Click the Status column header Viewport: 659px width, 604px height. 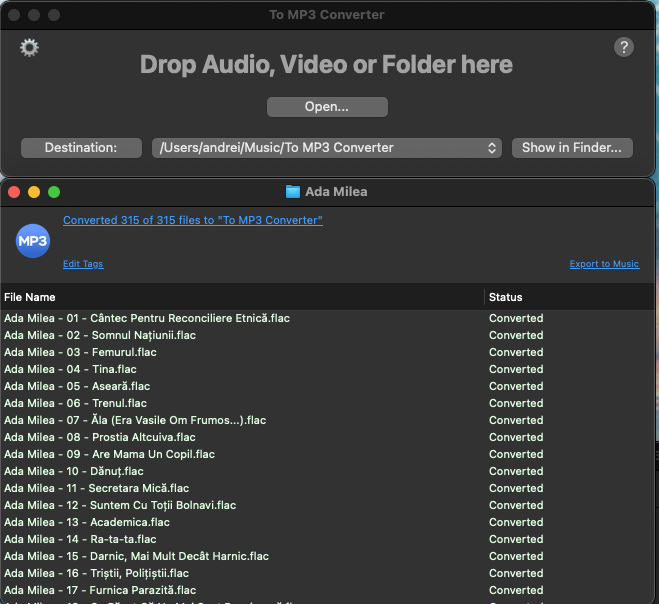[x=569, y=297]
